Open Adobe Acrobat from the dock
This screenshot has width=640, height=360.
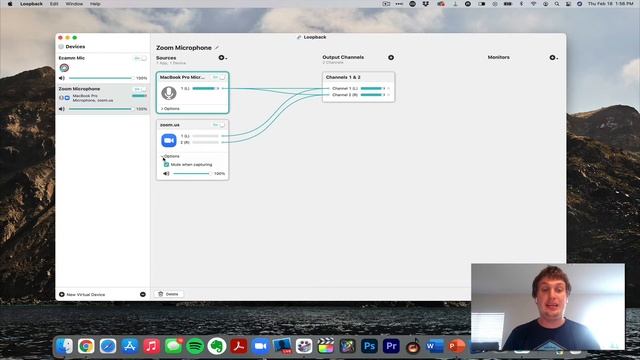239,346
